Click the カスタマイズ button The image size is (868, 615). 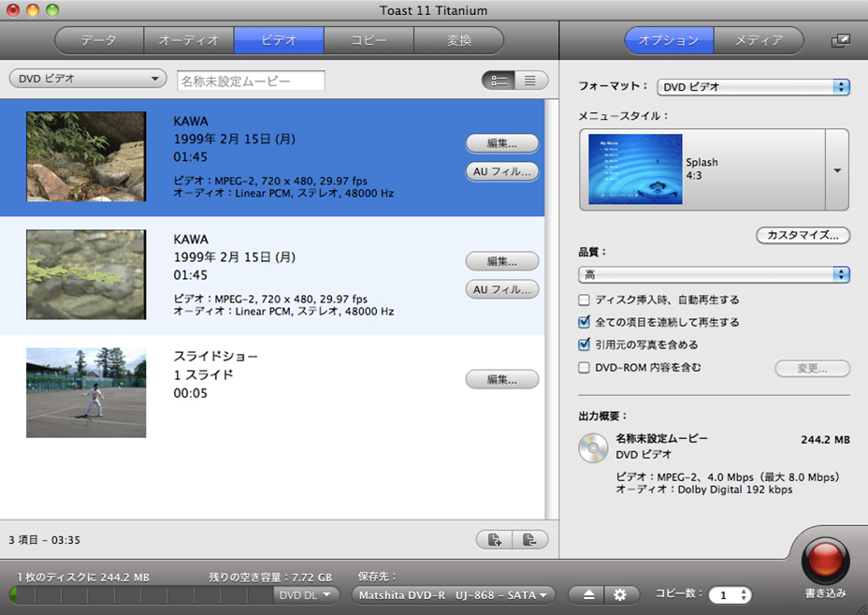click(x=803, y=235)
